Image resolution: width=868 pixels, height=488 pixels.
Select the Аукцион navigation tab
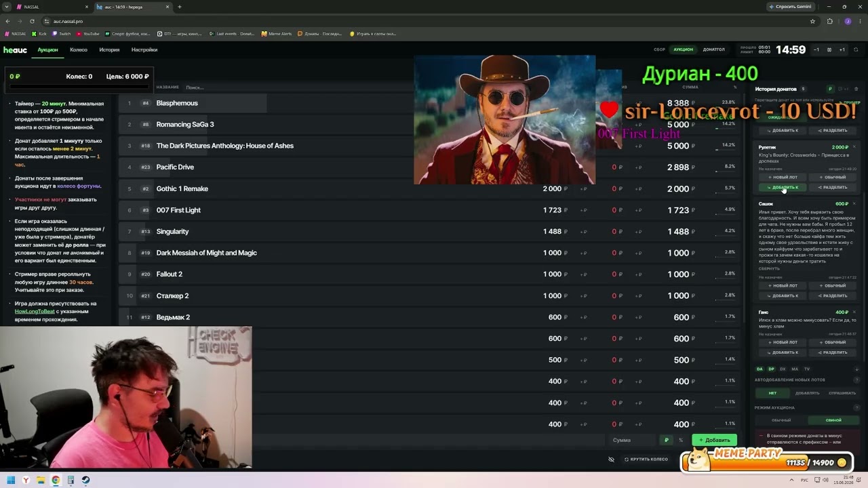pyautogui.click(x=47, y=49)
